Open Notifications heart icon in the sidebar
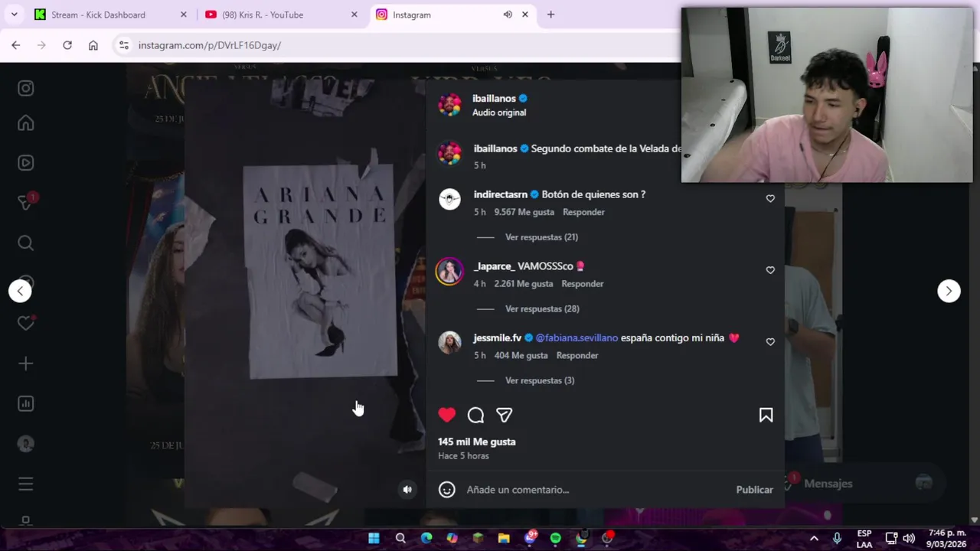 (26, 323)
